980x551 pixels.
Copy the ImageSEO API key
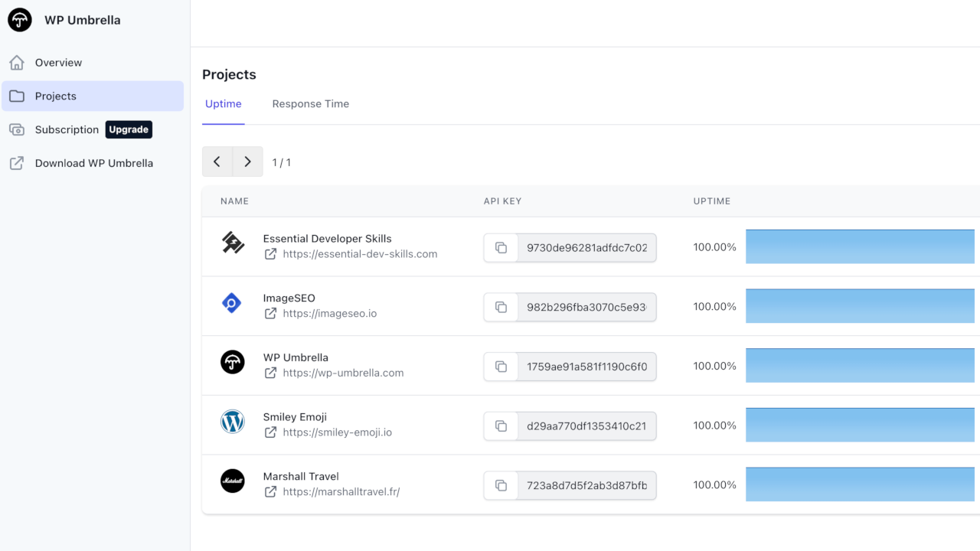pos(501,307)
